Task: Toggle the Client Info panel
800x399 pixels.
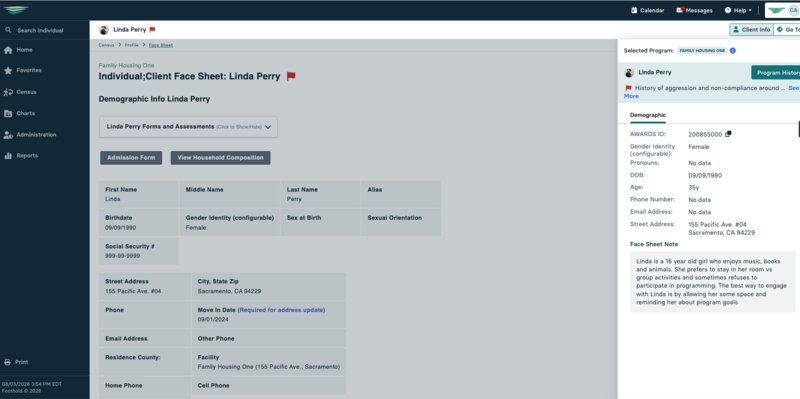Action: click(x=751, y=30)
